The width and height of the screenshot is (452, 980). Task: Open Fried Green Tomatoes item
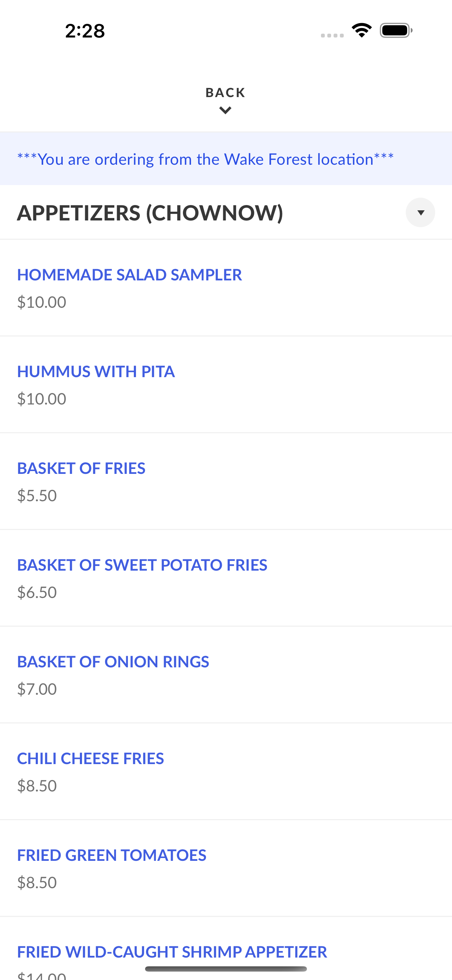tap(226, 867)
